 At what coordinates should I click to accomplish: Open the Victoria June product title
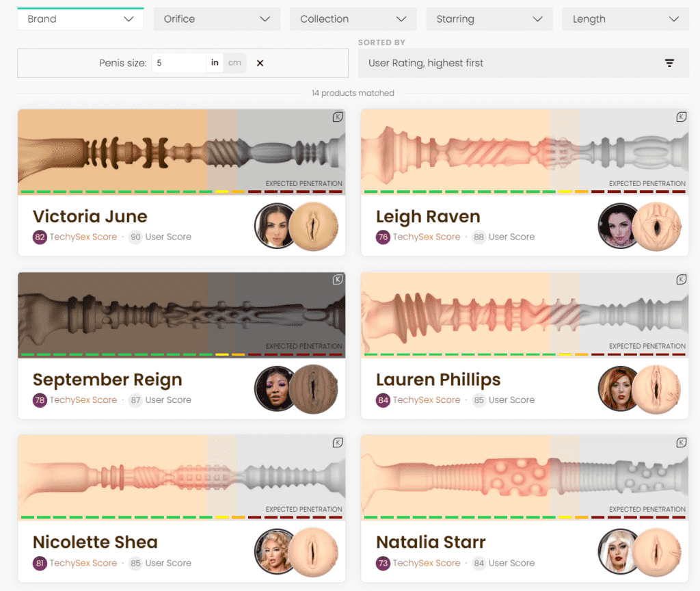click(90, 217)
